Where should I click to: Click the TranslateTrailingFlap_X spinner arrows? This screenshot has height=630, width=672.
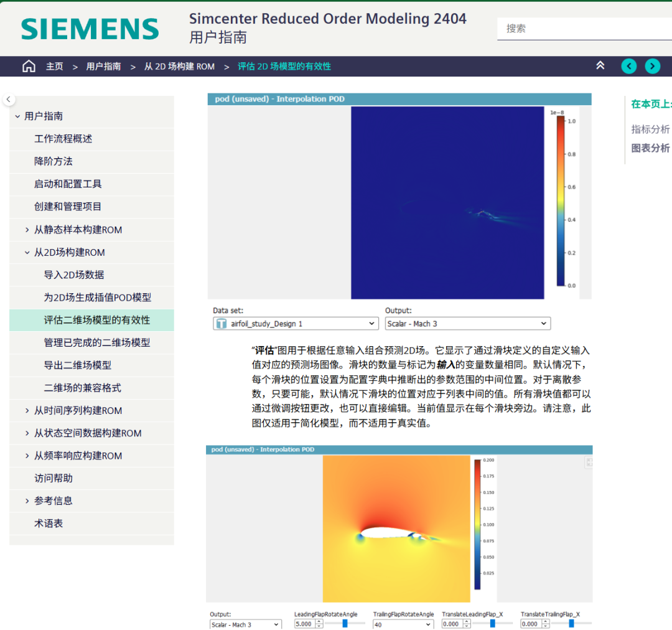546,624
